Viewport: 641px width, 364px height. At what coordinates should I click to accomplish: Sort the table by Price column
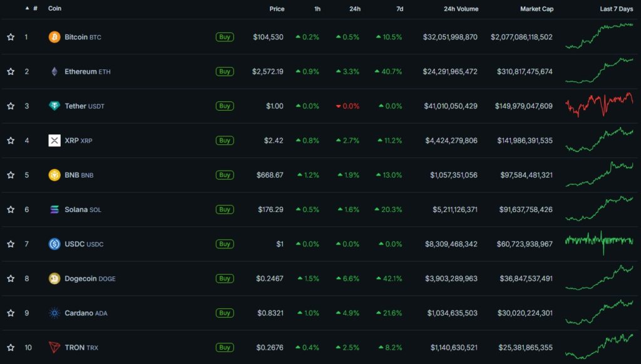point(277,8)
